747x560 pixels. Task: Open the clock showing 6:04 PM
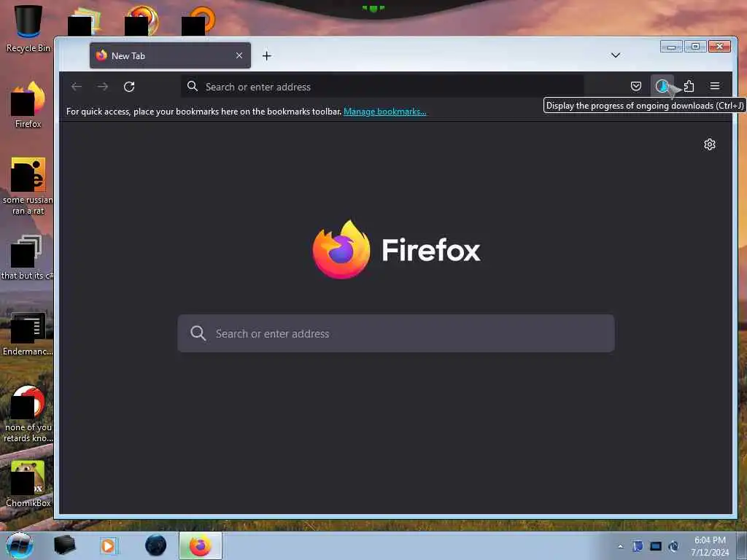(x=710, y=546)
